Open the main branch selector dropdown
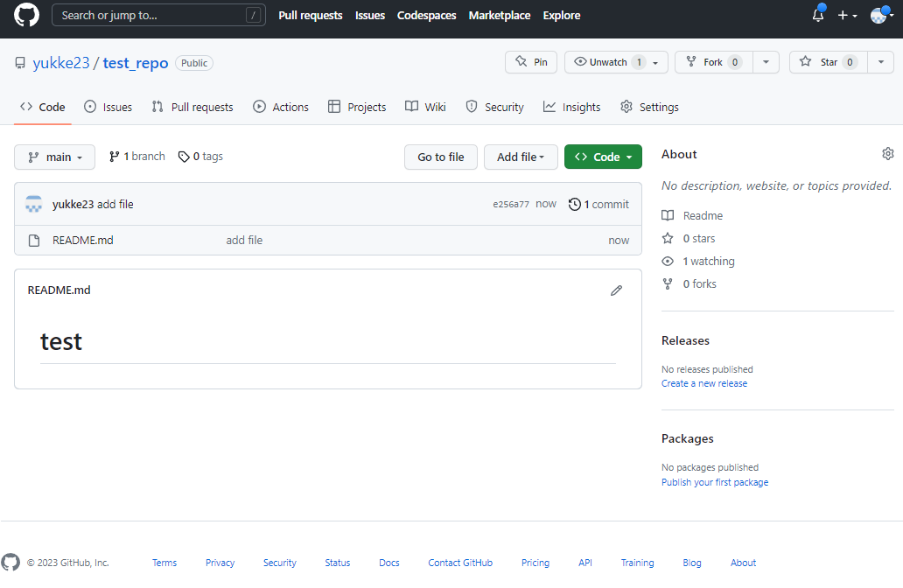Screen dimensions: 903x588 click(55, 157)
